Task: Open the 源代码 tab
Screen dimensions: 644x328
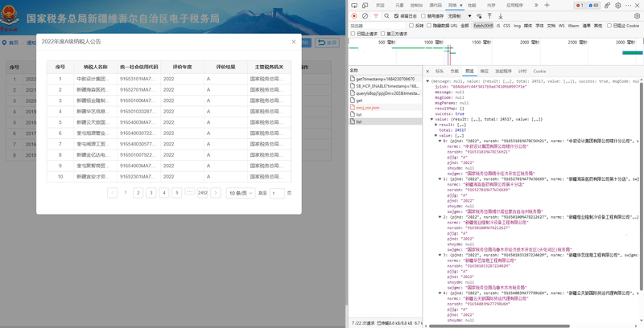Action: pos(436,6)
